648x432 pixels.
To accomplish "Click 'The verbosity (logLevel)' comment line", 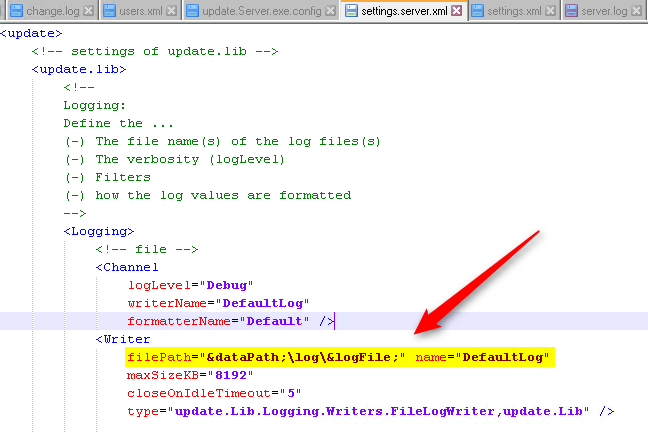I will coord(174,159).
